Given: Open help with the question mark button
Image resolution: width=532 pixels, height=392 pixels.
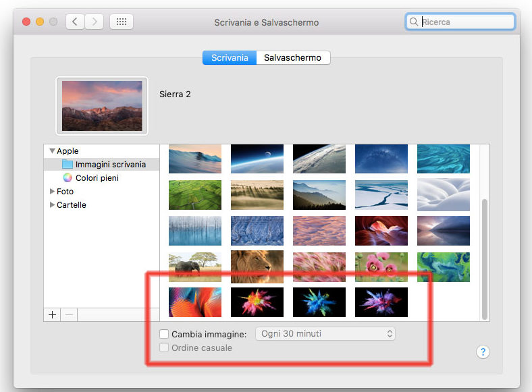Looking at the screenshot, I should 483,352.
